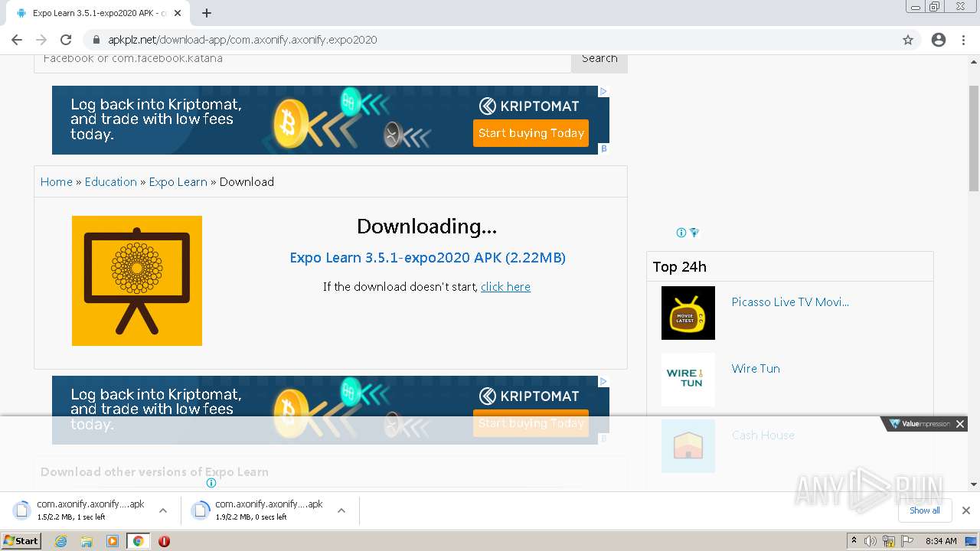Open Action Center flag icon
The width and height of the screenshot is (980, 551).
906,541
